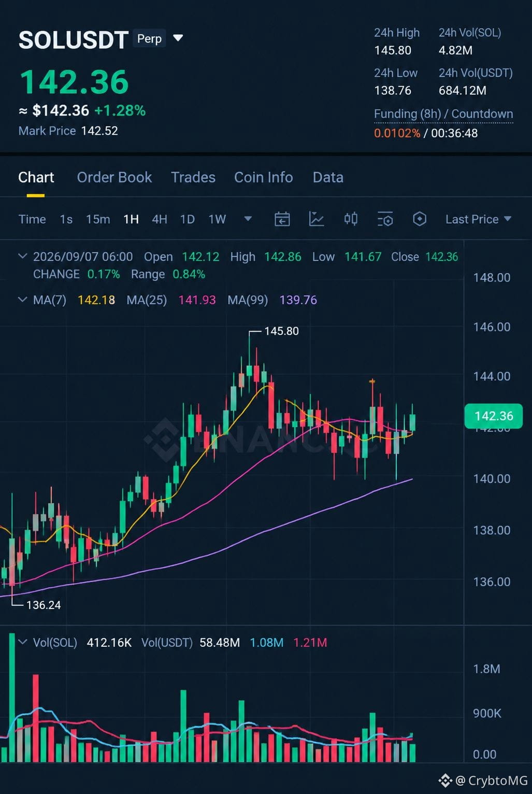Collapse the Vol(SOL) indicator legend
Image resolution: width=532 pixels, height=794 pixels.
(x=22, y=642)
